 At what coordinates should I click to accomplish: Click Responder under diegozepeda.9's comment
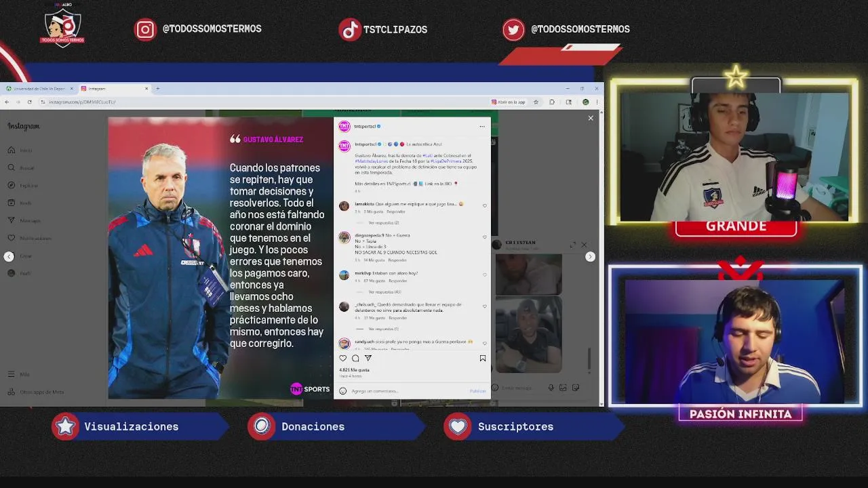coord(397,260)
